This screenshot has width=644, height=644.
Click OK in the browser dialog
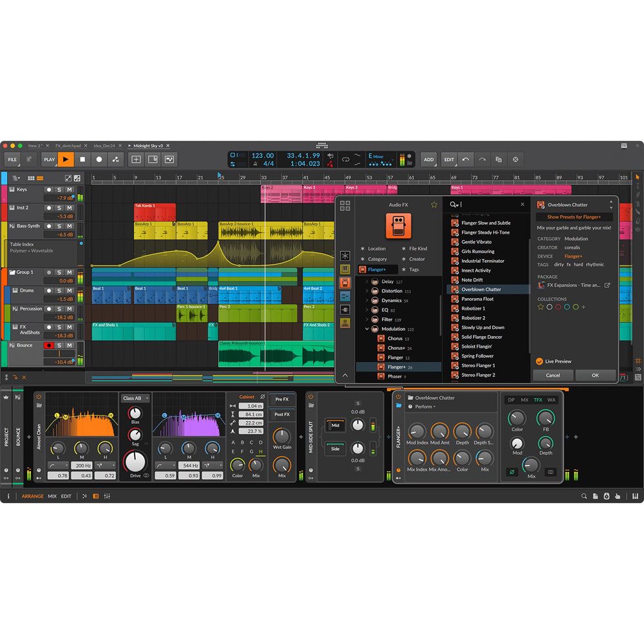point(595,375)
